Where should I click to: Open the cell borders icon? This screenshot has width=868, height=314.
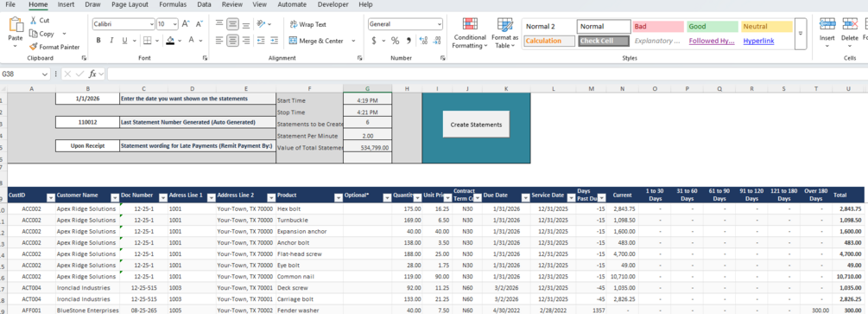click(x=147, y=41)
